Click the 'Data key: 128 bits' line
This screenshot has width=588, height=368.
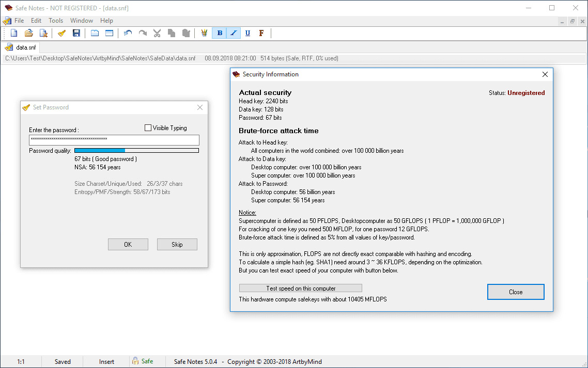click(261, 109)
